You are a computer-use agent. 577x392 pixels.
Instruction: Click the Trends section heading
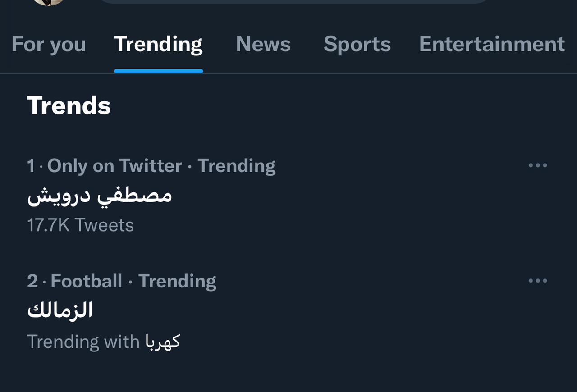point(69,105)
